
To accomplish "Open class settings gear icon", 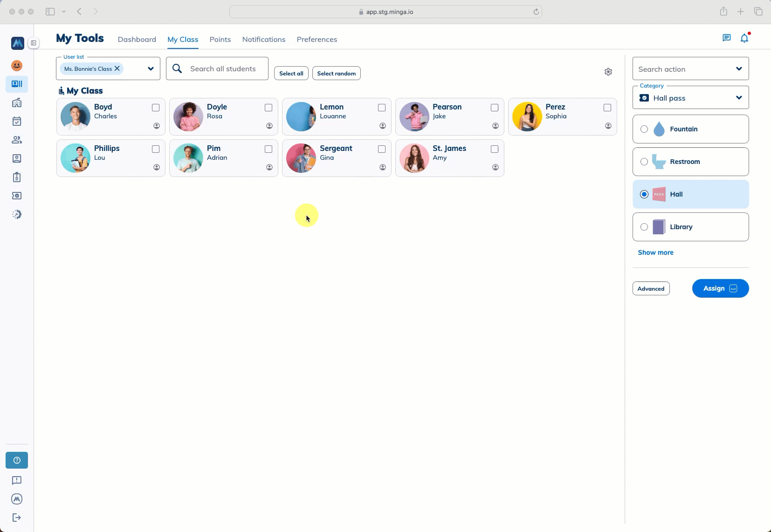I will (x=608, y=72).
